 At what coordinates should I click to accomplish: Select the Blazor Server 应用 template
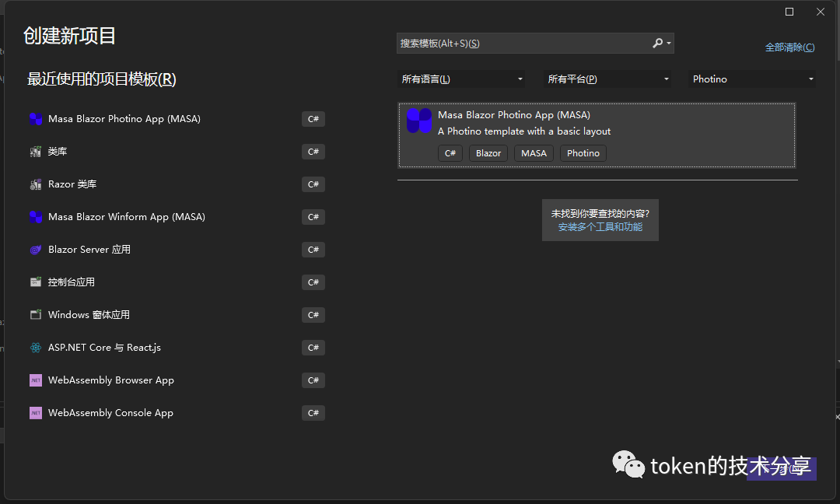pyautogui.click(x=177, y=250)
